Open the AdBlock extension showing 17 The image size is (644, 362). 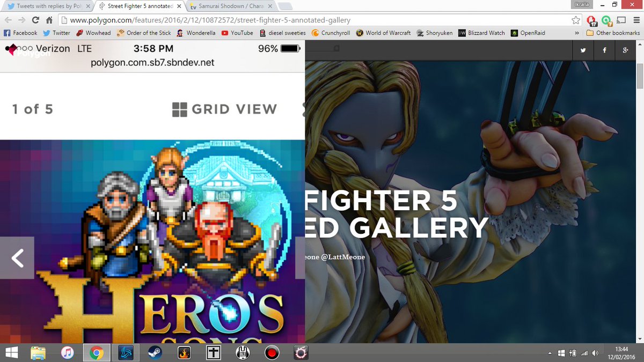(592, 21)
